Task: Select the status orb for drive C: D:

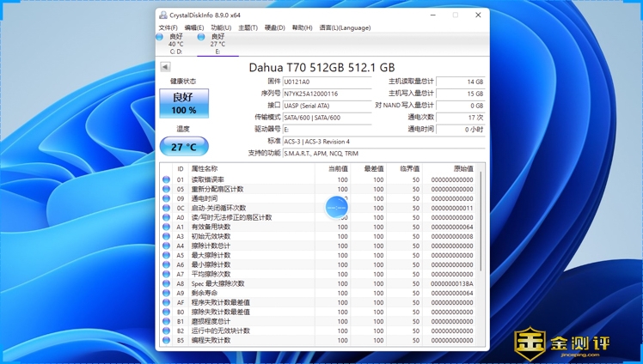Action: pyautogui.click(x=160, y=37)
